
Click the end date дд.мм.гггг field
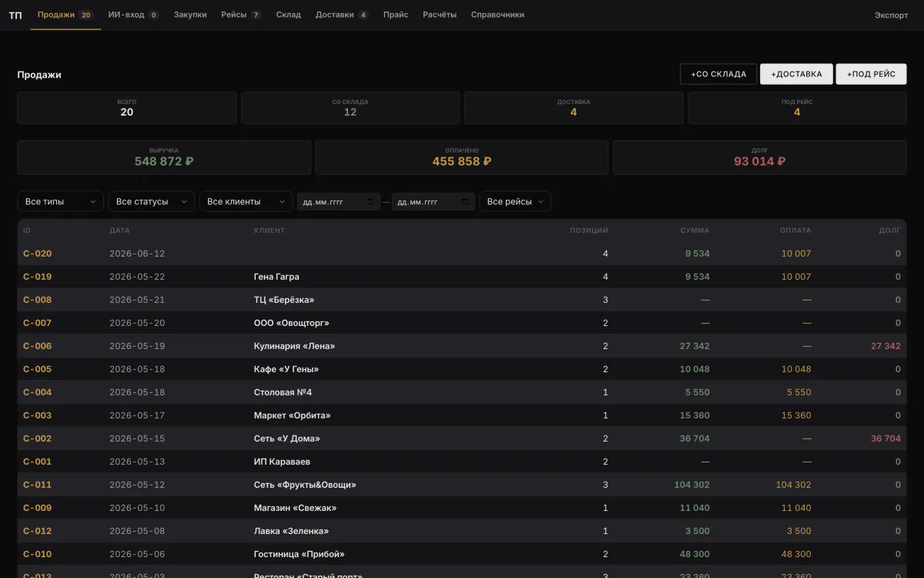(434, 202)
